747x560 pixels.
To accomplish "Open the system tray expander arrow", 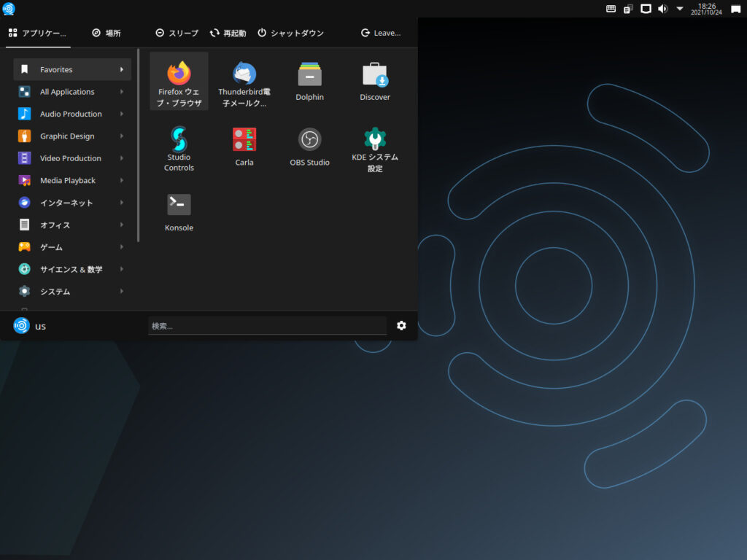I will [679, 9].
